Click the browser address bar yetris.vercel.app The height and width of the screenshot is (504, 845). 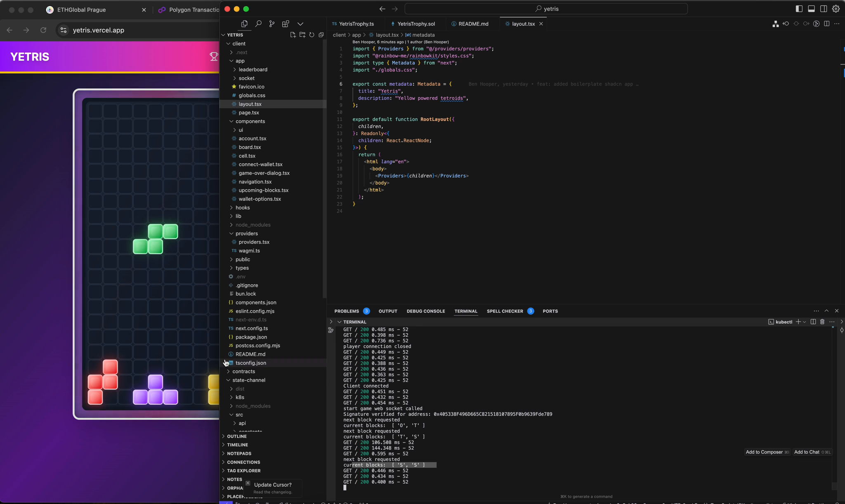point(98,30)
